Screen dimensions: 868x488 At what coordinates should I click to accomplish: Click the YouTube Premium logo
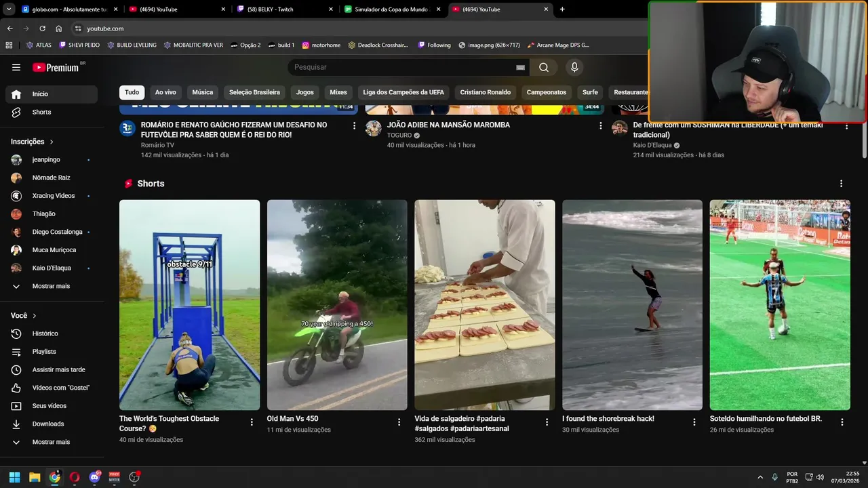56,67
